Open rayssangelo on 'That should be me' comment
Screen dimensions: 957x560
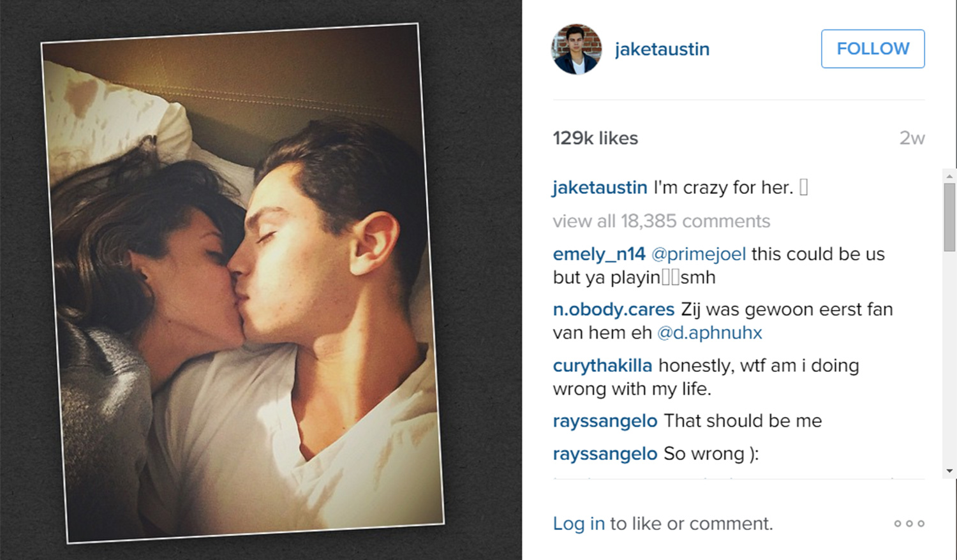coord(605,421)
